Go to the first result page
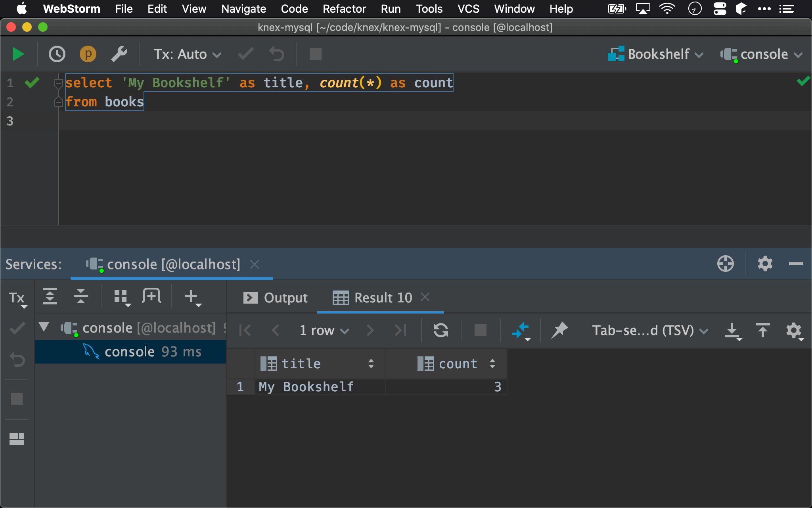The width and height of the screenshot is (812, 508). [245, 330]
